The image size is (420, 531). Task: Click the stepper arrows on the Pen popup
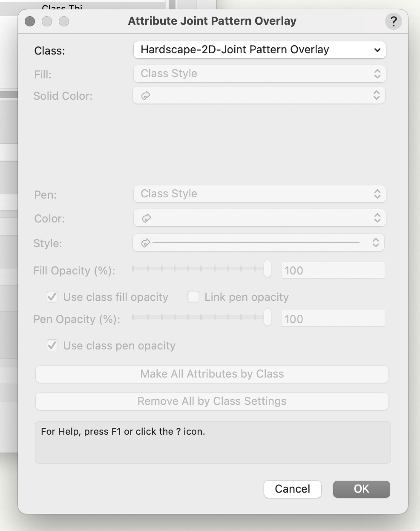[377, 194]
